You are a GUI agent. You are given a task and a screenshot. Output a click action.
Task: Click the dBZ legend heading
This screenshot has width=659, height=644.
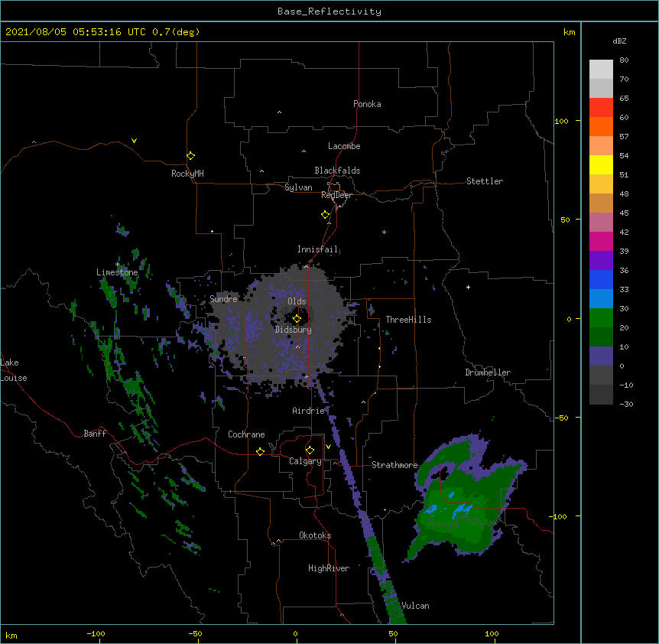619,41
